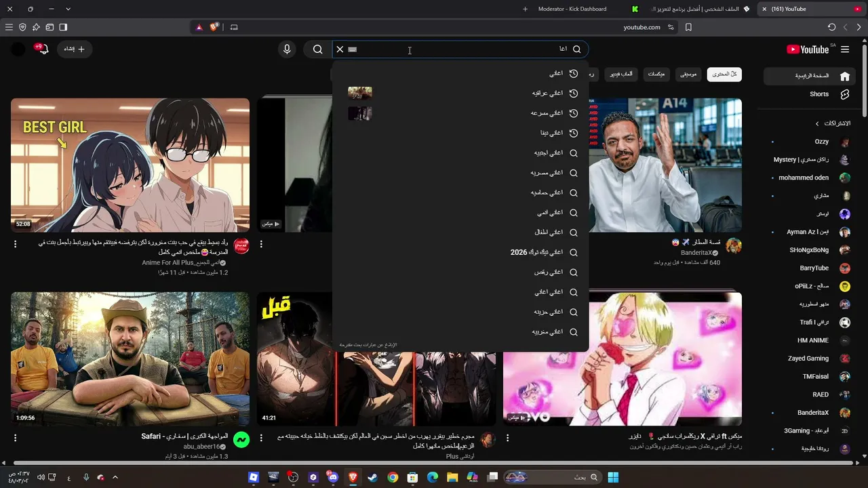Open File Explorer from the taskbar
The image size is (868, 488).
point(452,477)
